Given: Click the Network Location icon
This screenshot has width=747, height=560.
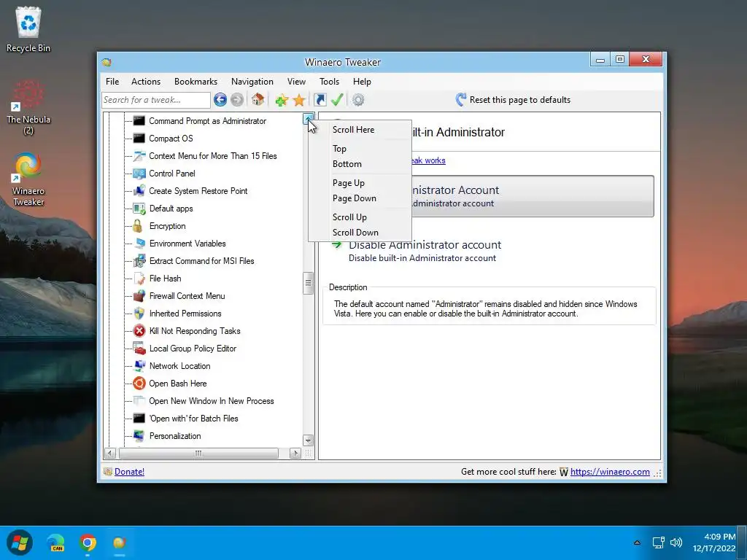Looking at the screenshot, I should pos(139,366).
